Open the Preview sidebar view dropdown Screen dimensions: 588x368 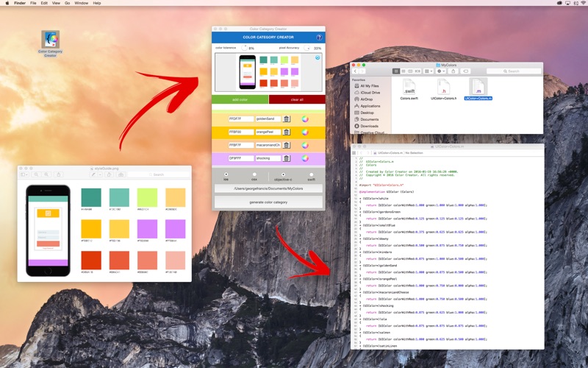tap(24, 174)
